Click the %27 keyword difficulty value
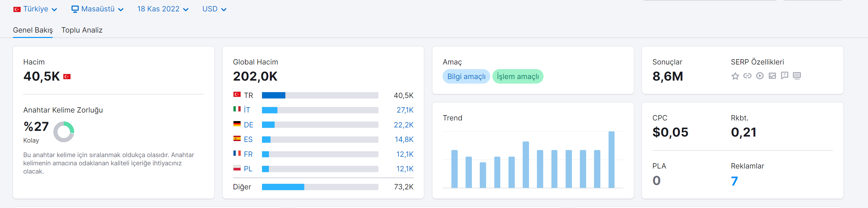 tap(36, 127)
